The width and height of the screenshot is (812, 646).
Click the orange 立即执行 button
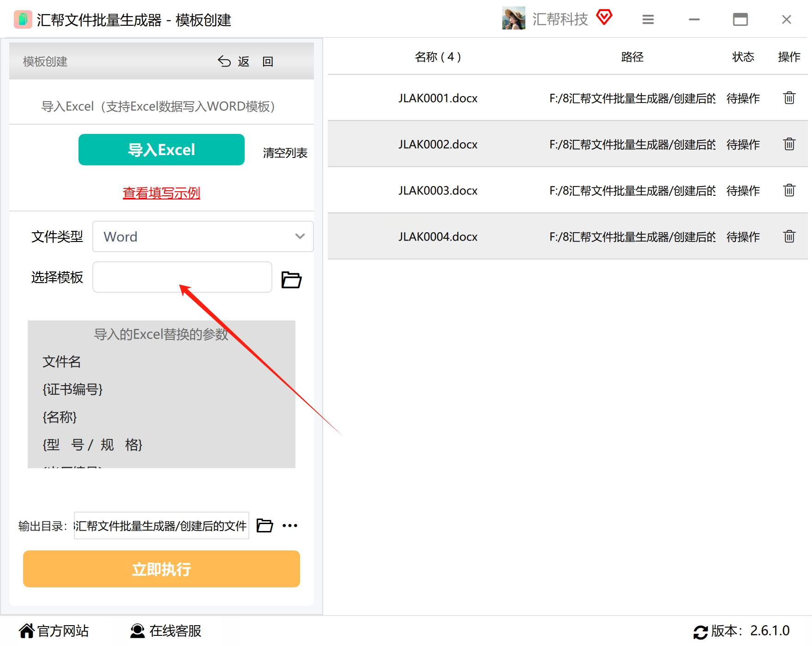(162, 569)
